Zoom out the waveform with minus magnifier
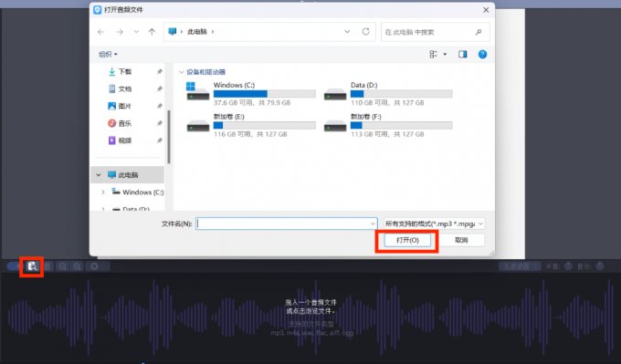621x364 pixels. pyautogui.click(x=63, y=266)
